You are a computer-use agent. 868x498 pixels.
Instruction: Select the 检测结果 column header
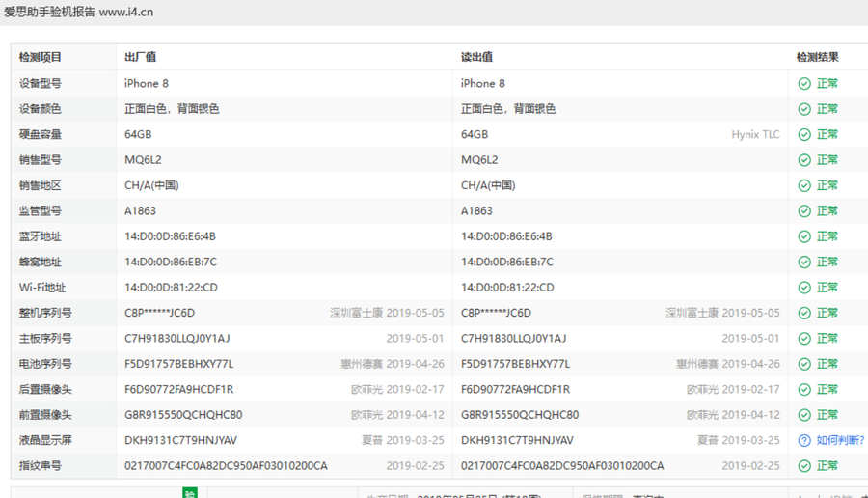818,57
